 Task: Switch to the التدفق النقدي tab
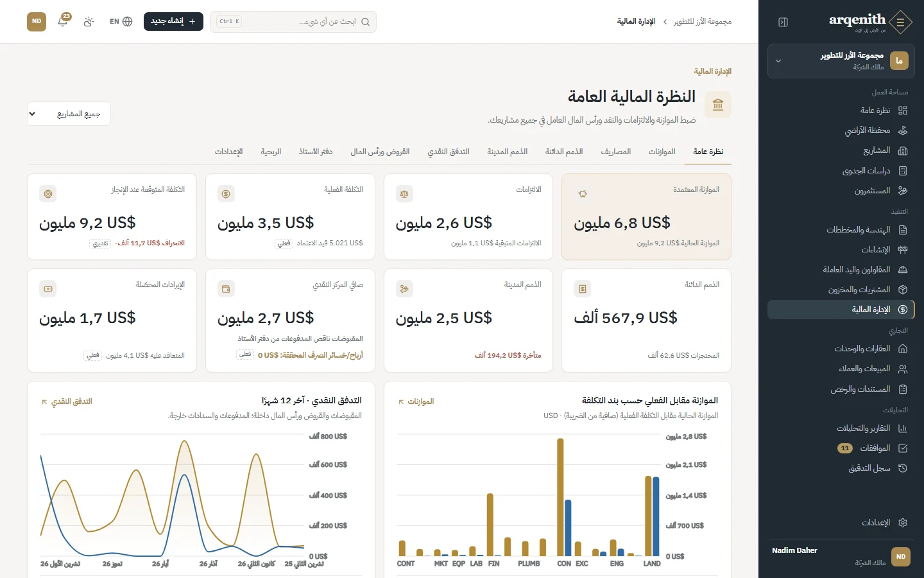(449, 152)
